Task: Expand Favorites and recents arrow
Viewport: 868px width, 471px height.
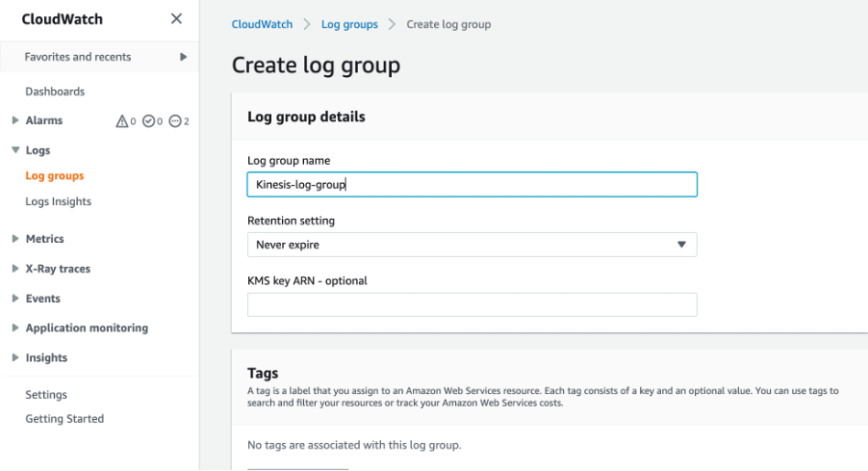Action: coord(183,57)
